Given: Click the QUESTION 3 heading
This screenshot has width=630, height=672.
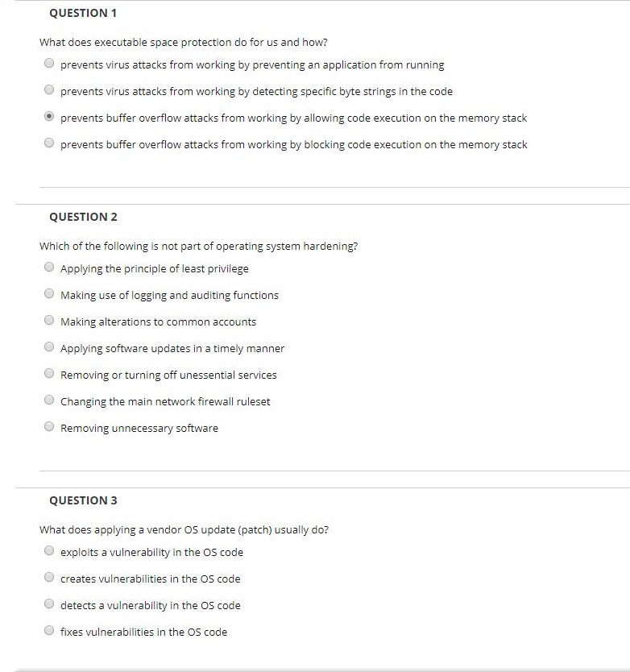Looking at the screenshot, I should 84,500.
